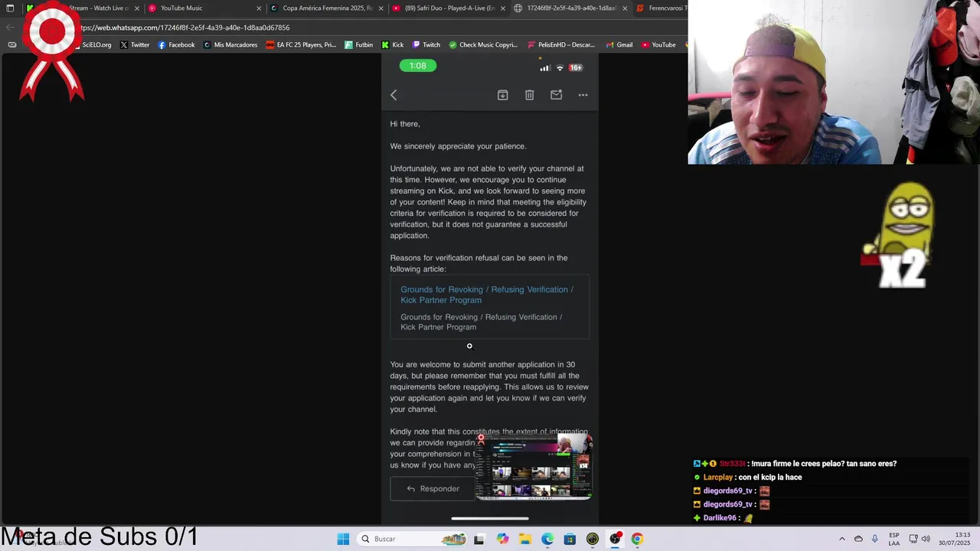980x551 pixels.
Task: Click the bookmarks bar leftmost icon
Action: pyautogui.click(x=11, y=45)
